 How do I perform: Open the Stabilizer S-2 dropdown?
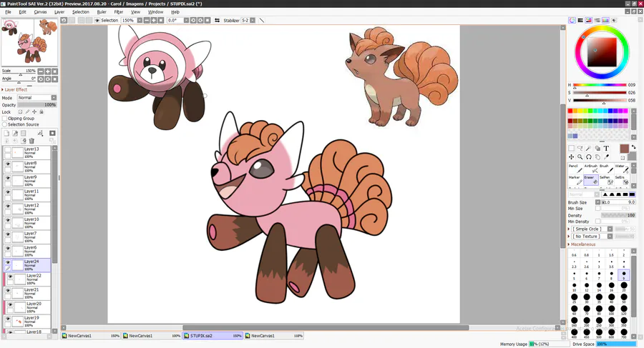click(x=253, y=20)
